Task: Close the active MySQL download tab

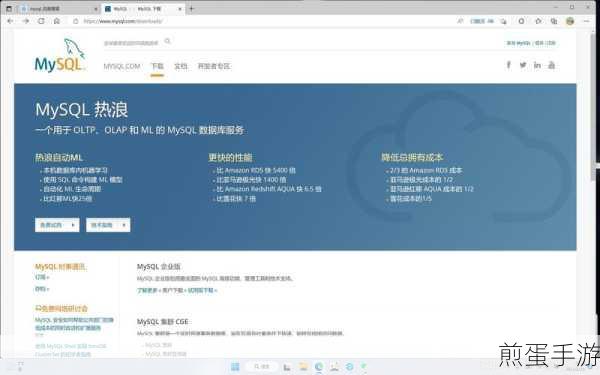Action: pyautogui.click(x=179, y=8)
